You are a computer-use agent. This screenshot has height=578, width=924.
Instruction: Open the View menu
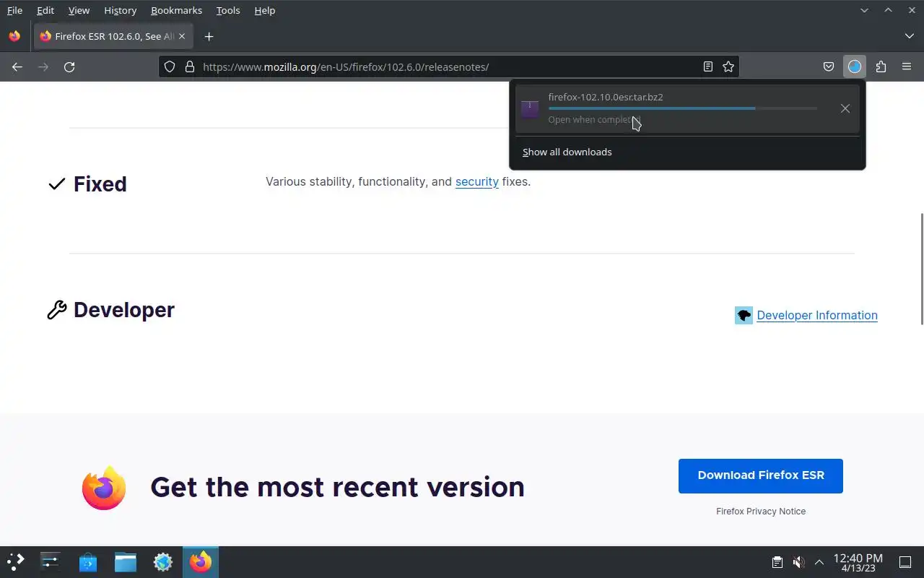click(x=79, y=10)
